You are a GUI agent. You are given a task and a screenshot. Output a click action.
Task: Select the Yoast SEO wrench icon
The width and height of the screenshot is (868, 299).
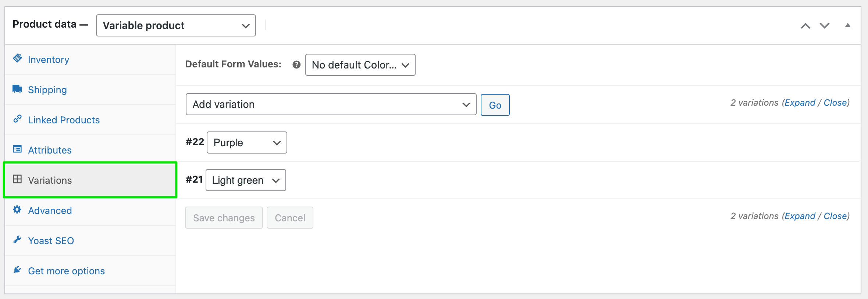(x=17, y=240)
